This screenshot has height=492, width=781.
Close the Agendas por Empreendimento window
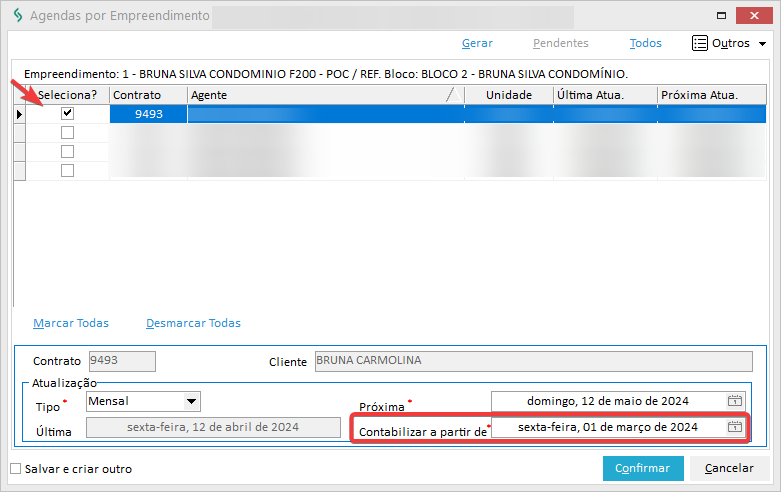click(756, 15)
